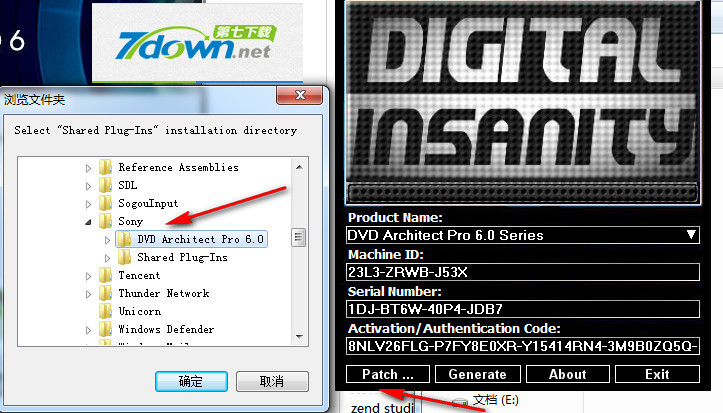Click the folder tree scrollbar thumb
Image resolution: width=723 pixels, height=413 pixels.
click(299, 237)
